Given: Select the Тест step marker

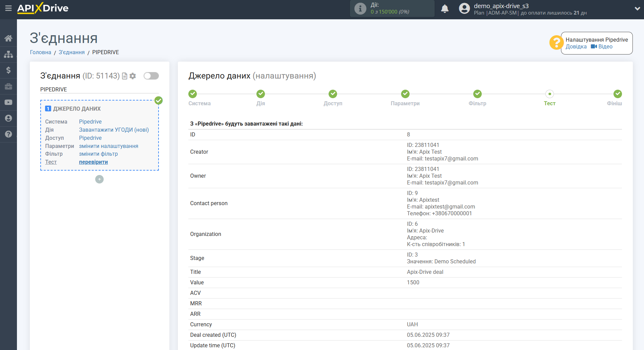Looking at the screenshot, I should (549, 94).
